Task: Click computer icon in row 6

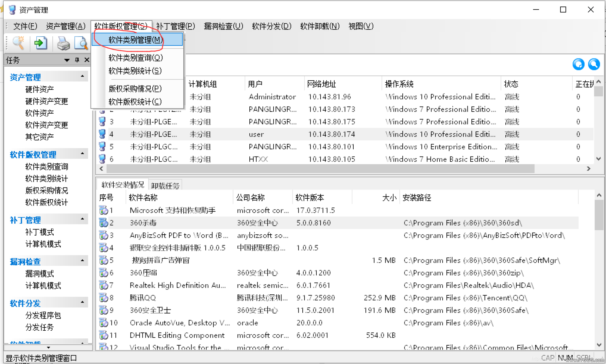Action: (x=102, y=159)
